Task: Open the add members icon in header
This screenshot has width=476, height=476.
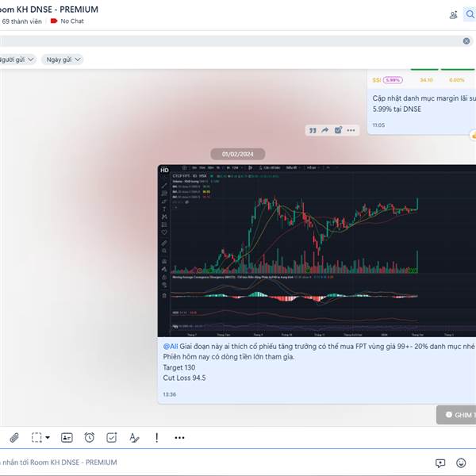Action: [x=453, y=14]
